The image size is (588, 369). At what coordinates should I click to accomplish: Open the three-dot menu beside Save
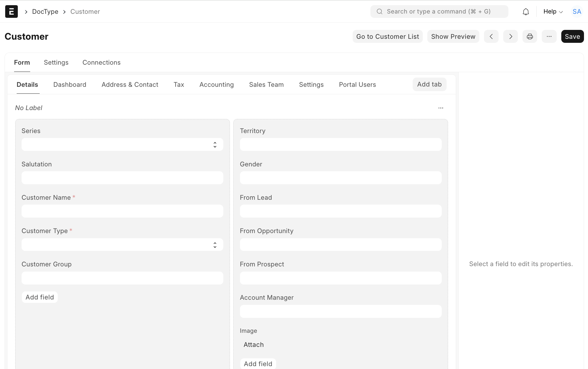(549, 36)
